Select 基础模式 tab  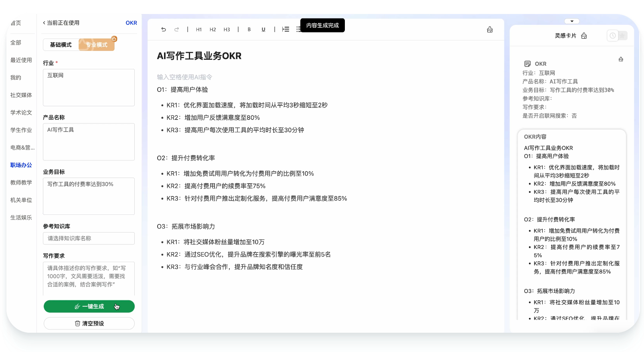click(x=61, y=45)
